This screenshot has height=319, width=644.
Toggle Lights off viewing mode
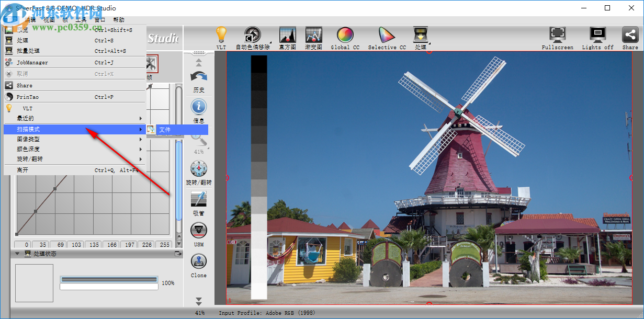tap(597, 34)
